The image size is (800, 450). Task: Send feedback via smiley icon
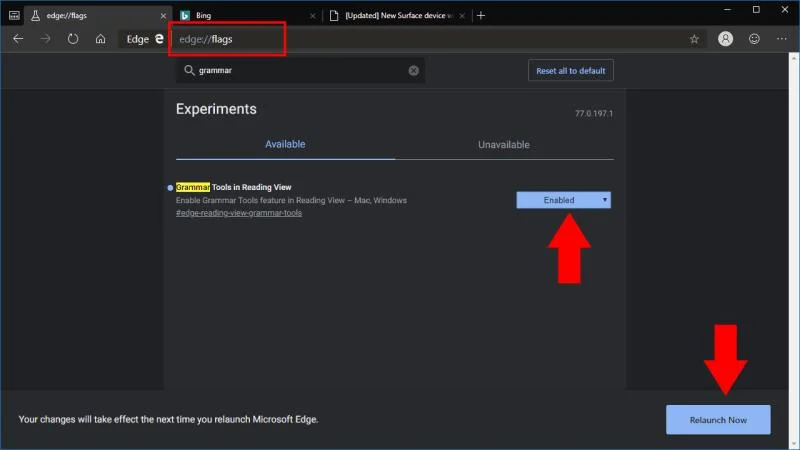coord(754,39)
